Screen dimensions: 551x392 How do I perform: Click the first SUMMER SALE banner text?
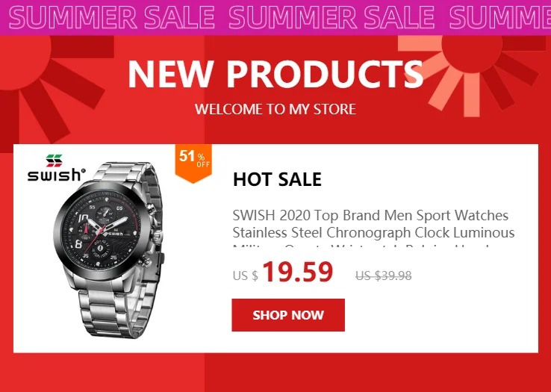tap(112, 17)
